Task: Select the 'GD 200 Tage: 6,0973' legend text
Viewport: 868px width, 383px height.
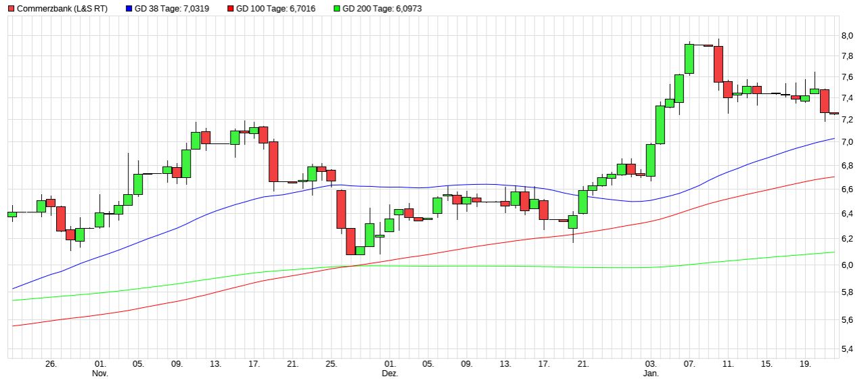Action: point(382,9)
